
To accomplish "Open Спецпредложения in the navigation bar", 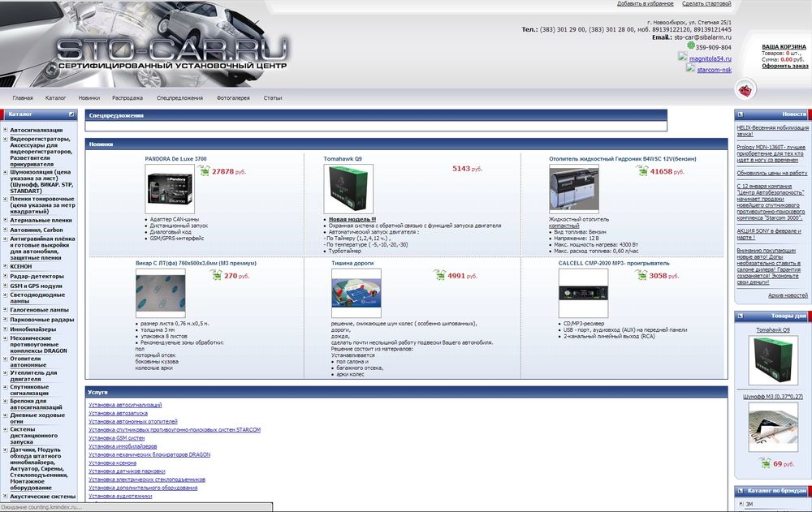I will [179, 98].
